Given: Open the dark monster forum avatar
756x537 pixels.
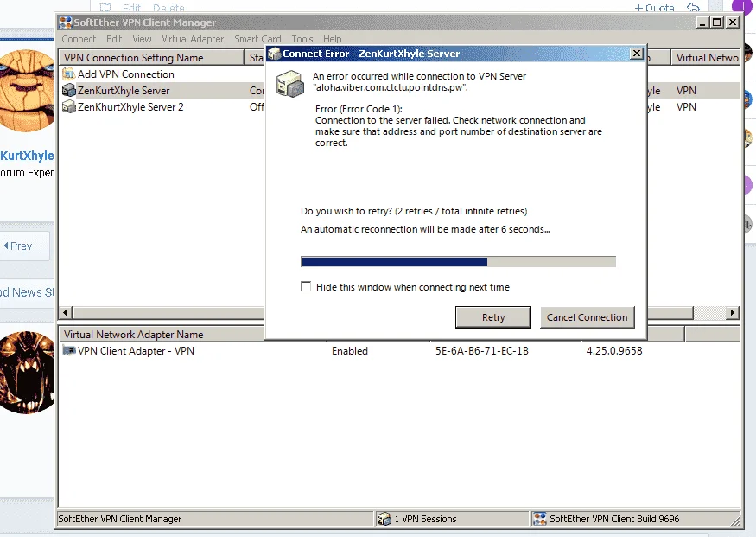Looking at the screenshot, I should point(27,372).
